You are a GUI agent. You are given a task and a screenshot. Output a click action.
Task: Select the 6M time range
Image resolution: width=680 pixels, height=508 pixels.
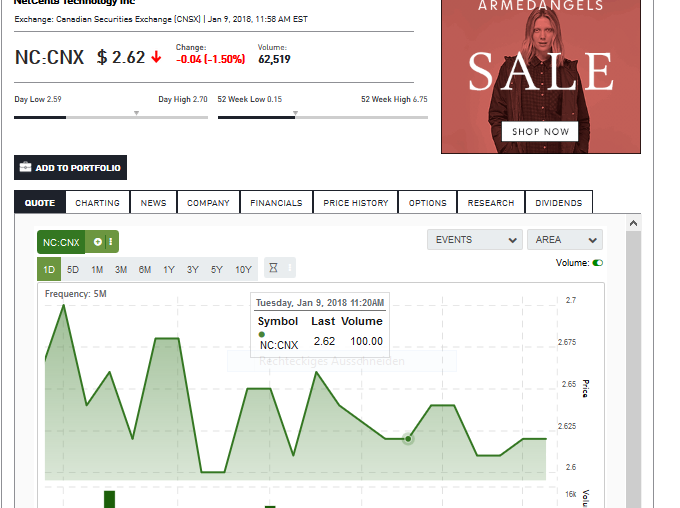coord(145,269)
